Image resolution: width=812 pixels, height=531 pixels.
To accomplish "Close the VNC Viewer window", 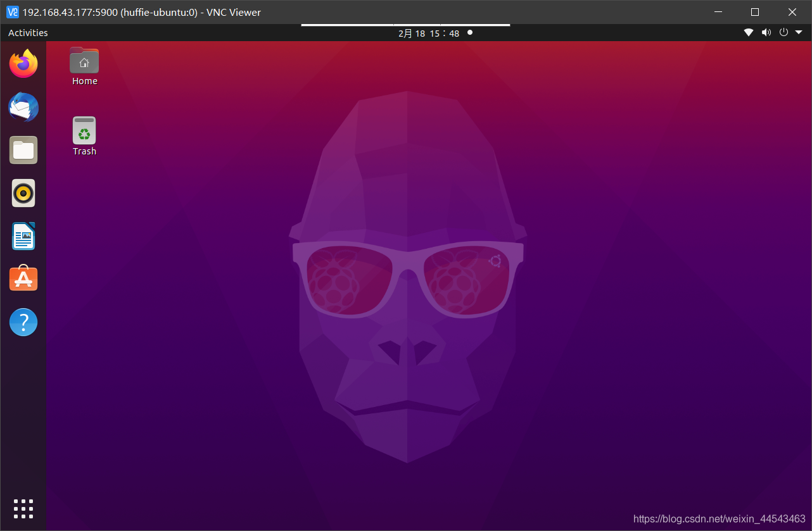I will (792, 12).
